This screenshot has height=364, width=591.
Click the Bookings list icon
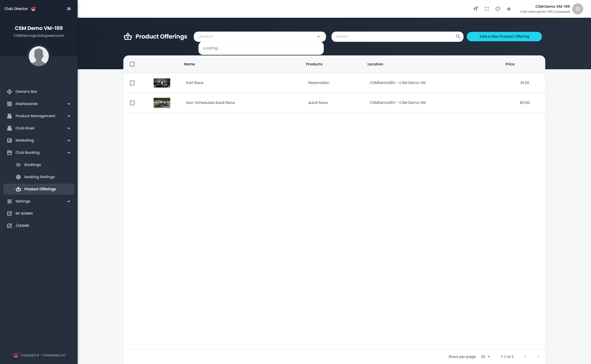[18, 165]
